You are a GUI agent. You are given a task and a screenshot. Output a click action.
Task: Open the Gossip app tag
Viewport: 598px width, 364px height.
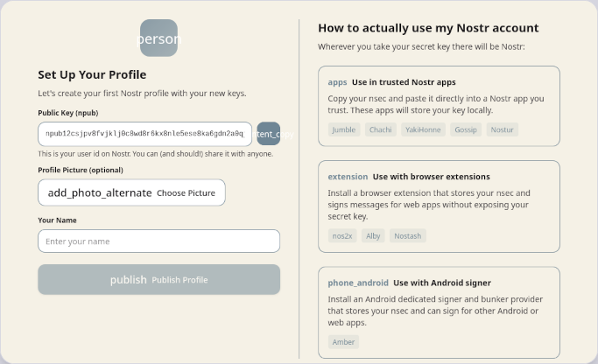pyautogui.click(x=466, y=129)
